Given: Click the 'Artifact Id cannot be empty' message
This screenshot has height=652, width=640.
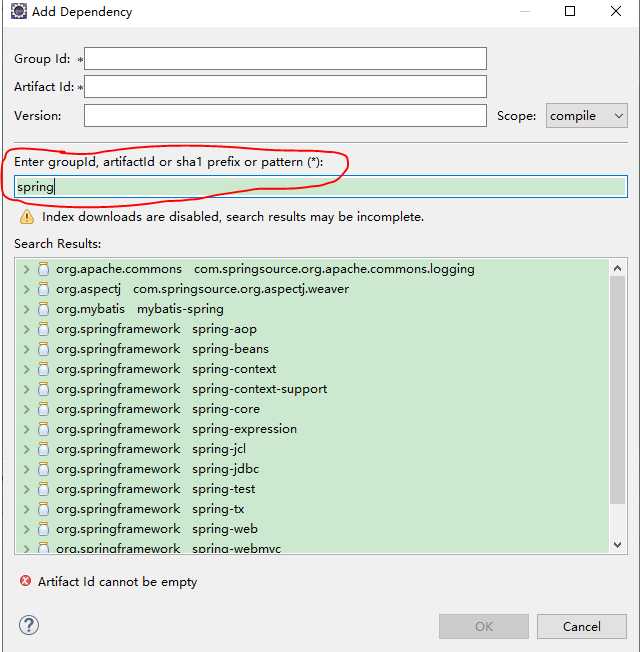Looking at the screenshot, I should coord(117,581).
